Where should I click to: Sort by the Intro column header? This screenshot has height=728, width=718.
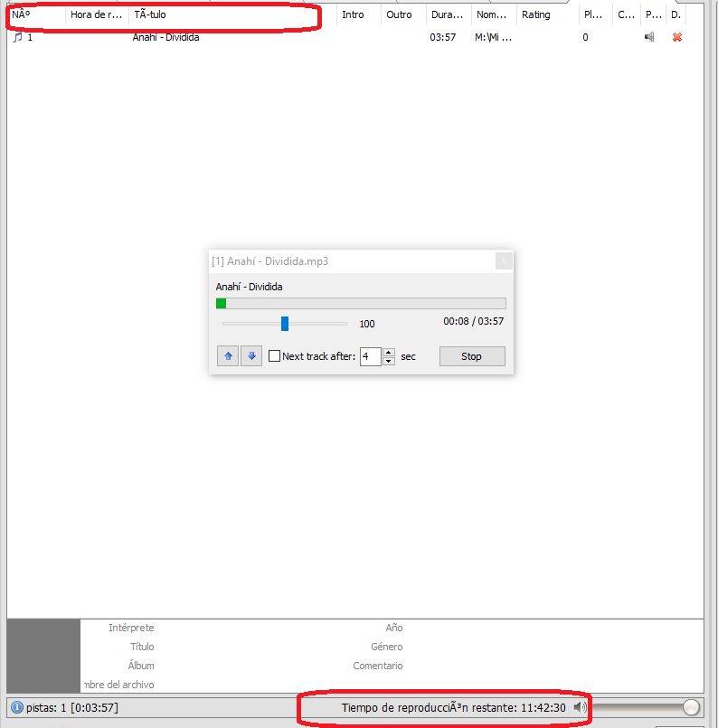[x=358, y=14]
